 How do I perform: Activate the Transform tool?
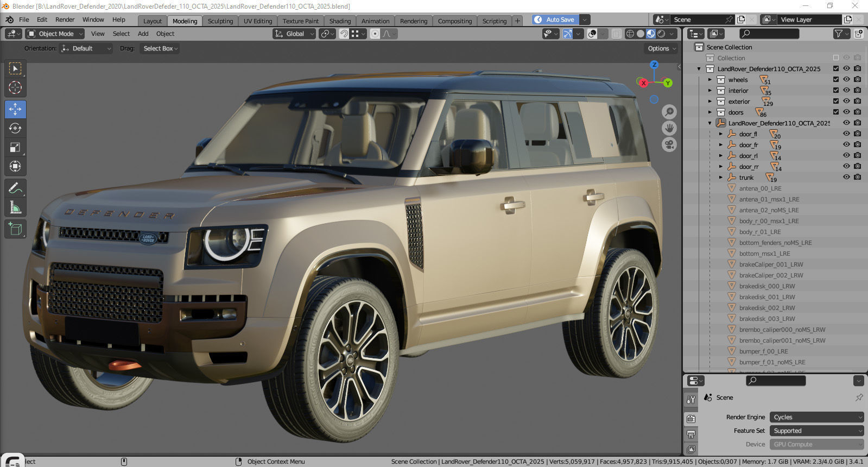coord(15,166)
